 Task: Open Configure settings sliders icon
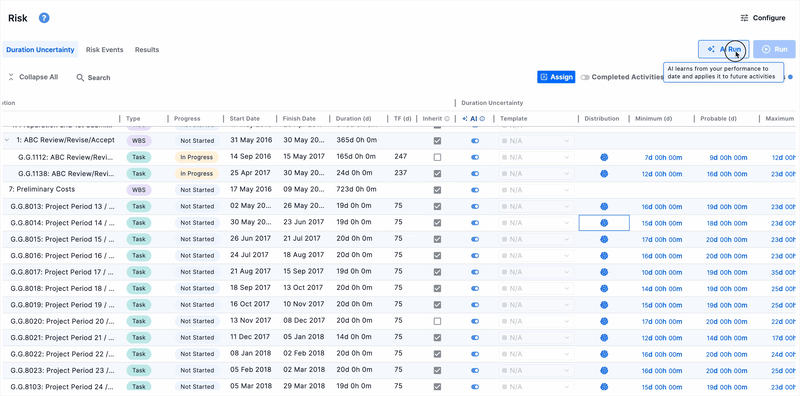[744, 18]
